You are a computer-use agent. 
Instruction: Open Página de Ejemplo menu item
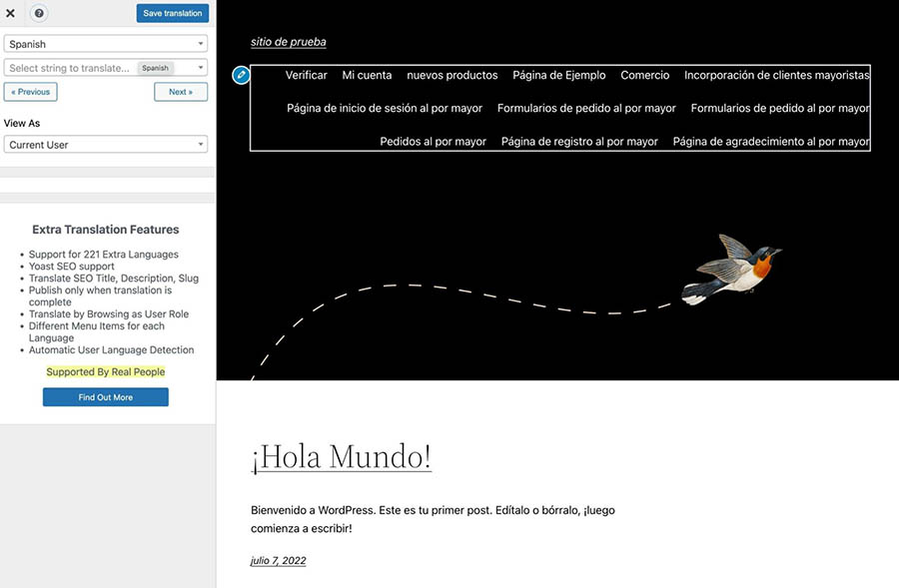[x=558, y=75]
